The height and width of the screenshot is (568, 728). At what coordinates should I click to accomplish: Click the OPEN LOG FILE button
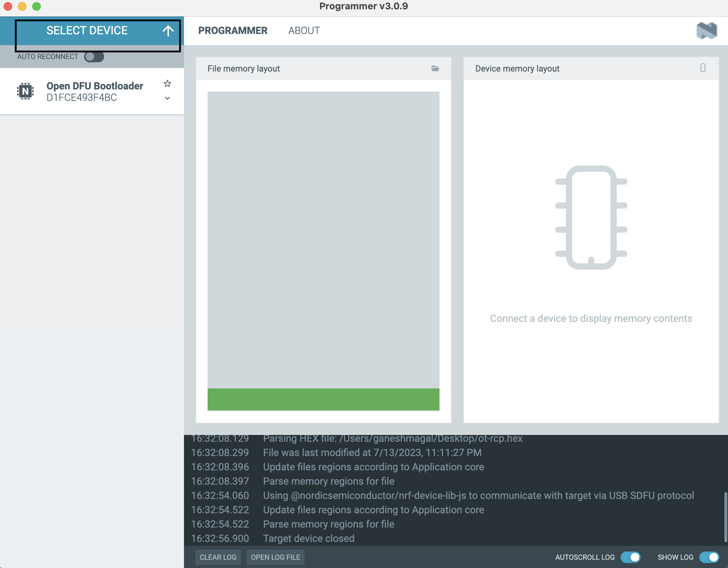(276, 557)
